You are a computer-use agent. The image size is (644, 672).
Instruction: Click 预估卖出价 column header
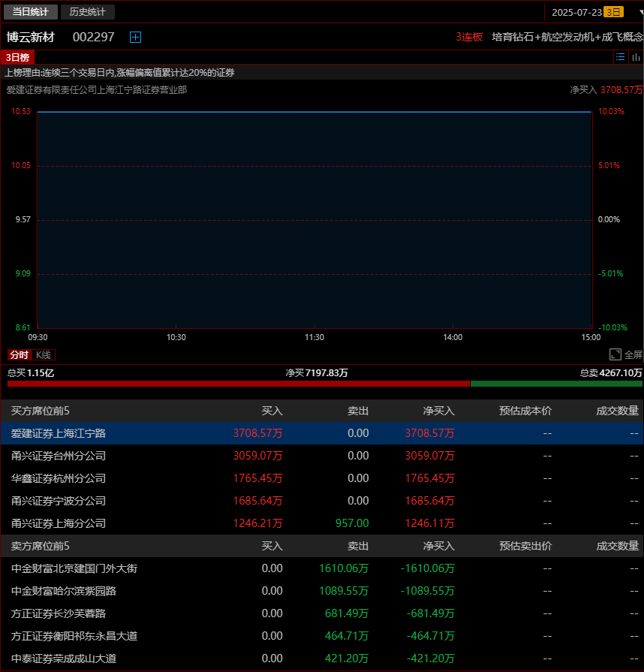525,546
